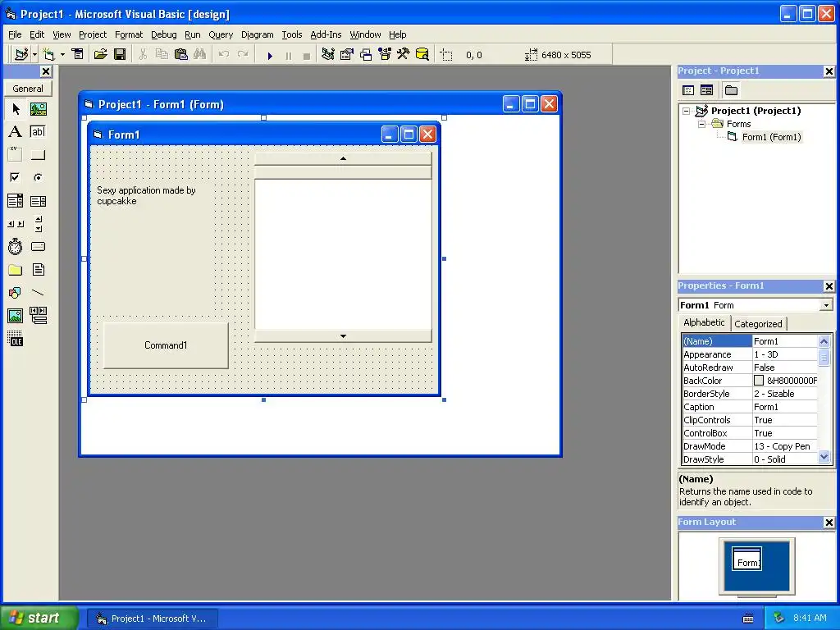Open the Add Form dropdown arrow
Image resolution: width=840 pixels, height=630 pixels.
coord(62,55)
